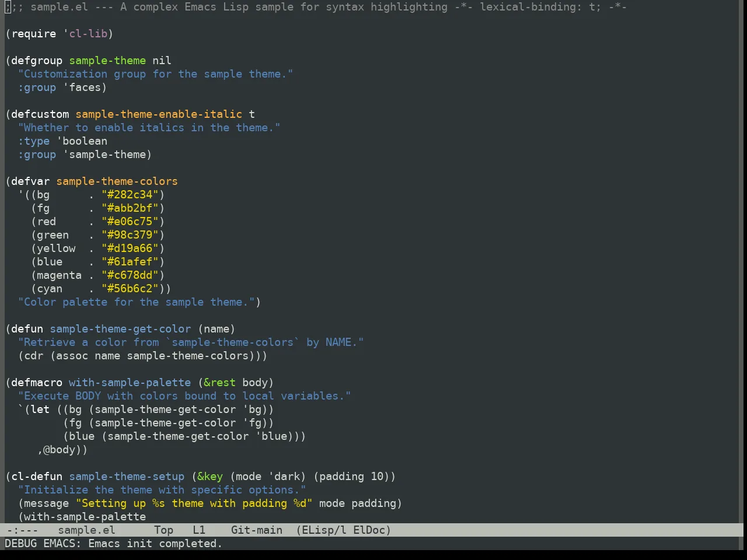Image resolution: width=747 pixels, height=560 pixels.
Task: Click the green 'sample-theme' group name
Action: (107, 61)
